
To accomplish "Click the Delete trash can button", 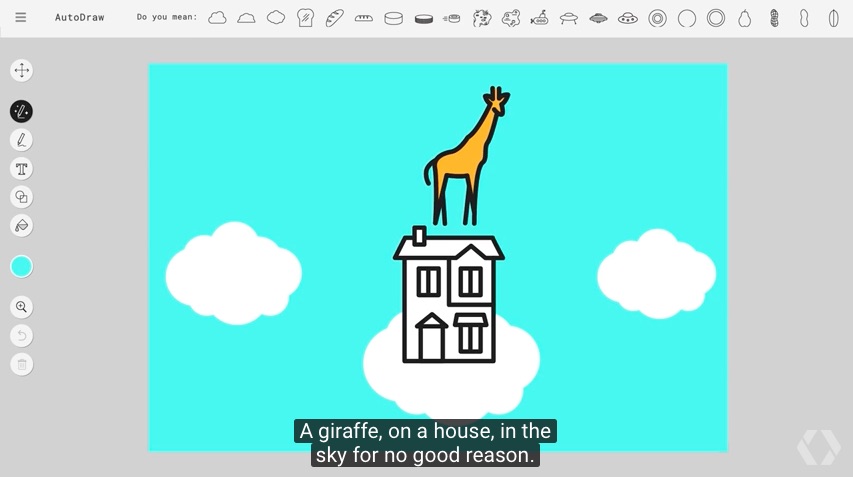I will click(21, 364).
